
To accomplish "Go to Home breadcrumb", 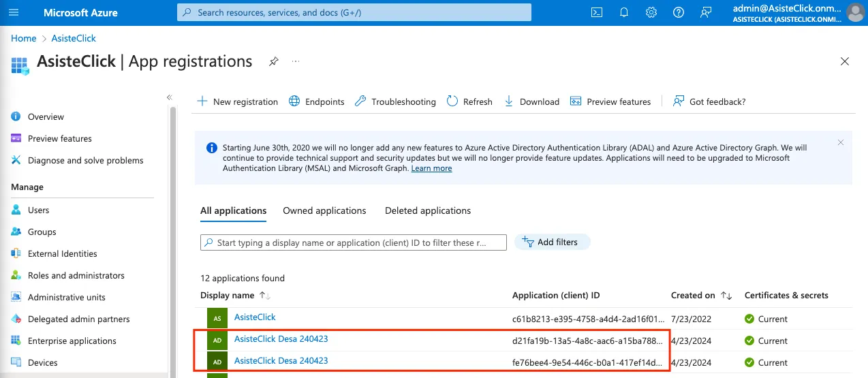I will tap(24, 38).
